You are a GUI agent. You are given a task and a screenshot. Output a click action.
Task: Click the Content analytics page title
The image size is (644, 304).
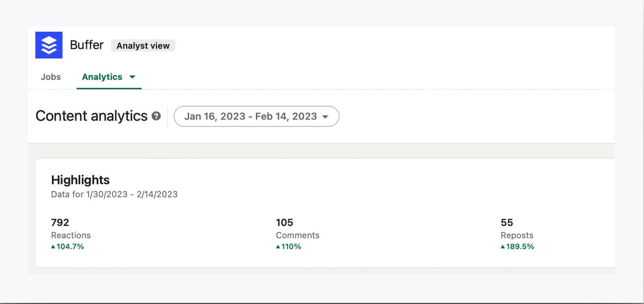91,116
